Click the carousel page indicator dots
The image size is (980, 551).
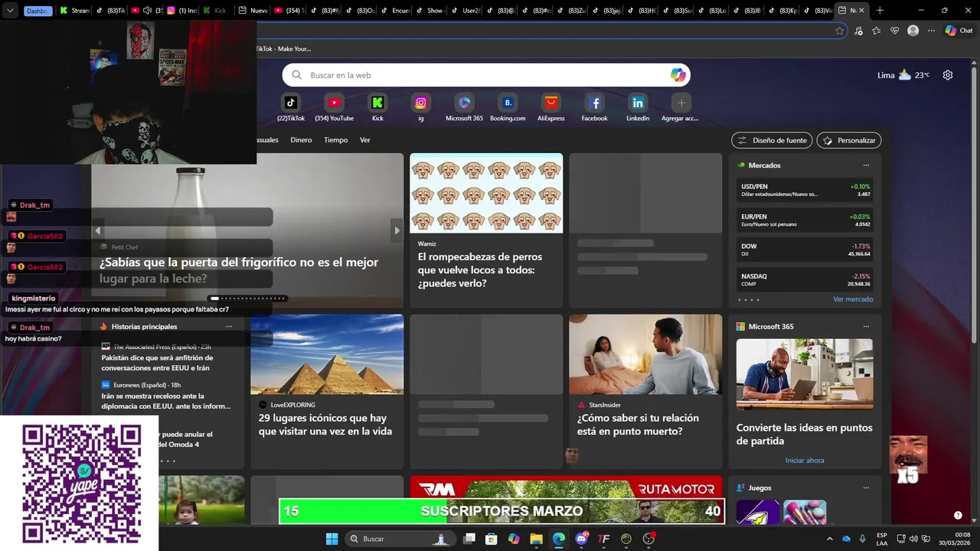(x=247, y=298)
